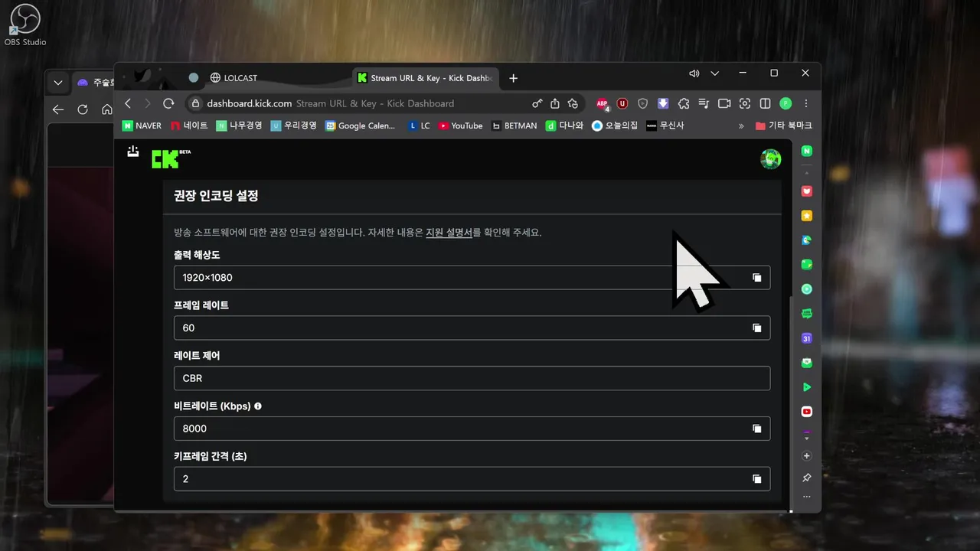The image size is (980, 551).
Task: Click the site info lock icon
Action: coord(196,103)
